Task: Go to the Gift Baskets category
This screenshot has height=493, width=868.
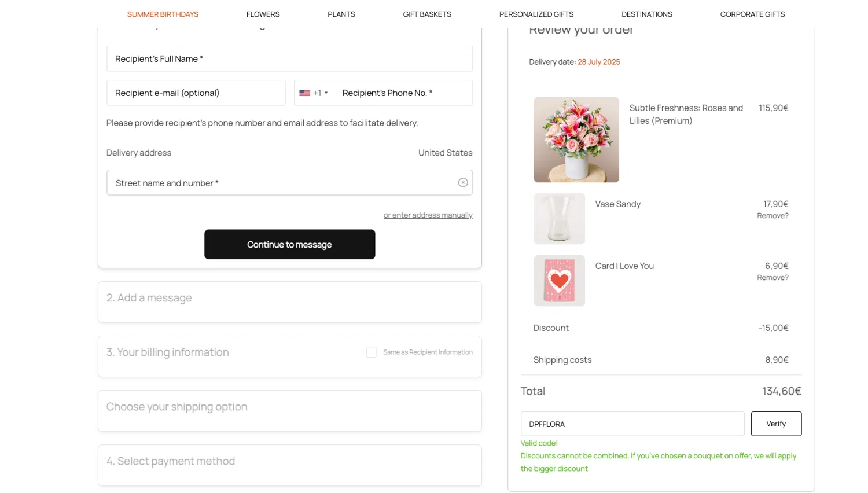Action: [x=427, y=14]
